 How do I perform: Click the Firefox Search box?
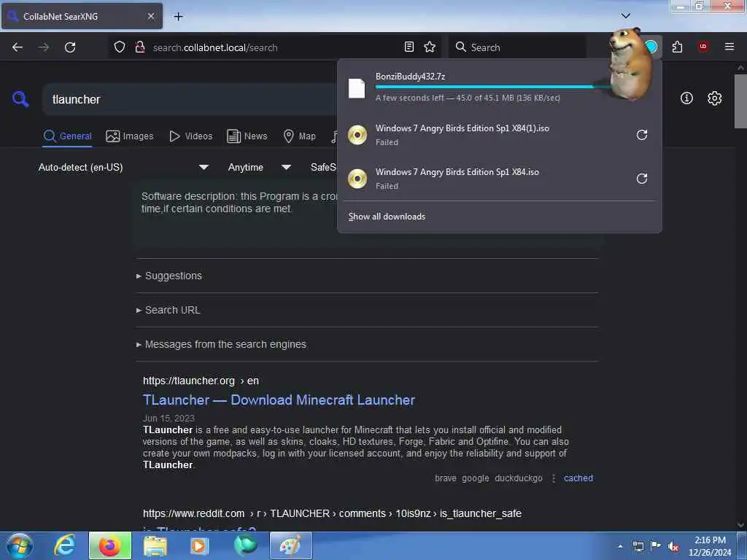coord(517,47)
